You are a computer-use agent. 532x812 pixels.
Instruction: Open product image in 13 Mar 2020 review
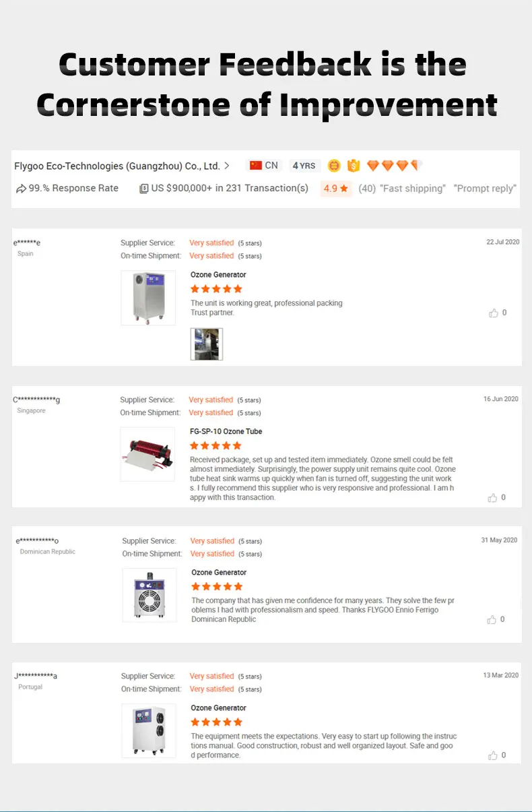[x=149, y=728]
